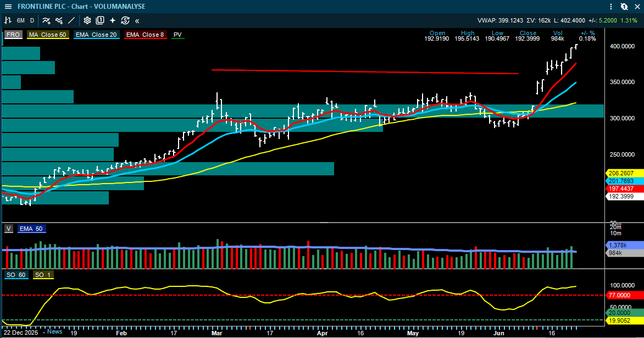Open chart settings gear

point(87,20)
